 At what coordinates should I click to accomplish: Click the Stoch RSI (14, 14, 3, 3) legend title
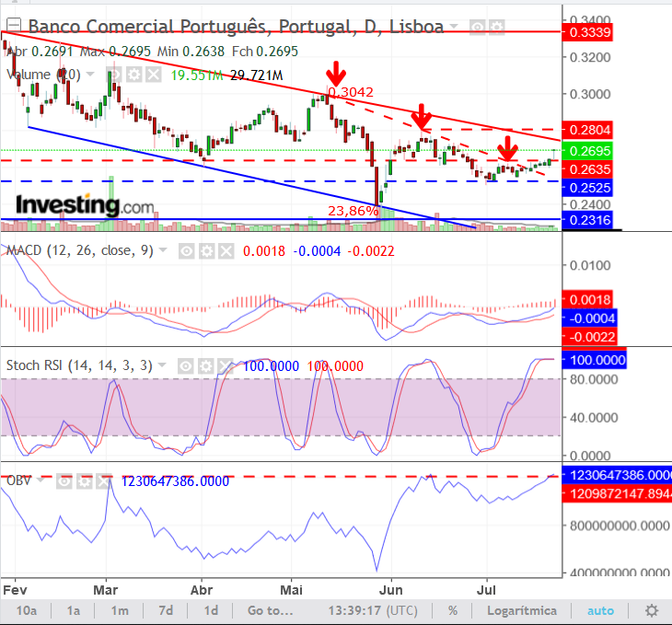pos(79,365)
